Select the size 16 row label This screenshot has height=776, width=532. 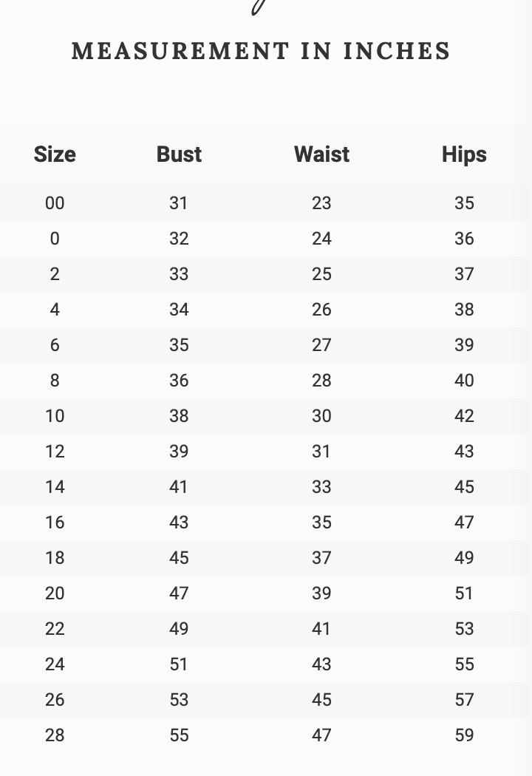[55, 523]
